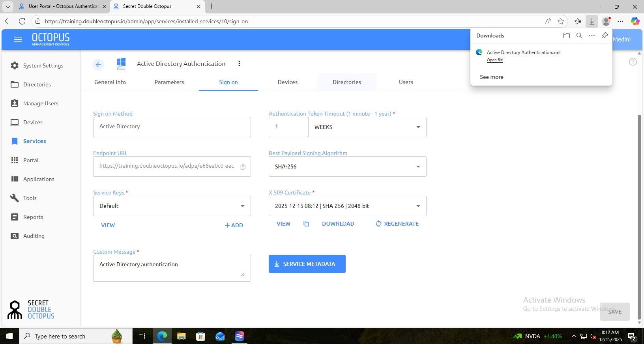Viewport: 644px width, 344px height.
Task: Switch to the Parameters tab
Action: click(169, 82)
